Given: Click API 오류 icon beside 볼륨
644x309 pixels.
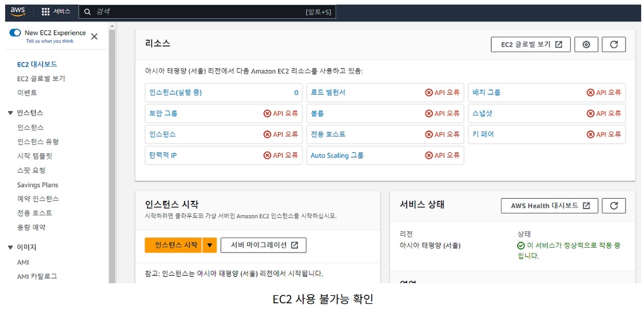Looking at the screenshot, I should pos(429,113).
